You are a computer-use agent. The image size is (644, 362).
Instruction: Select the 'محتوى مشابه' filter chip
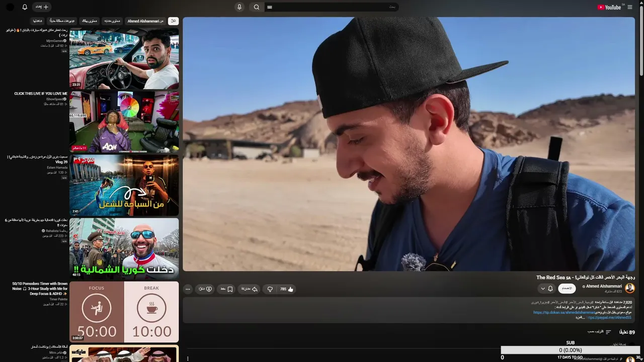point(112,21)
